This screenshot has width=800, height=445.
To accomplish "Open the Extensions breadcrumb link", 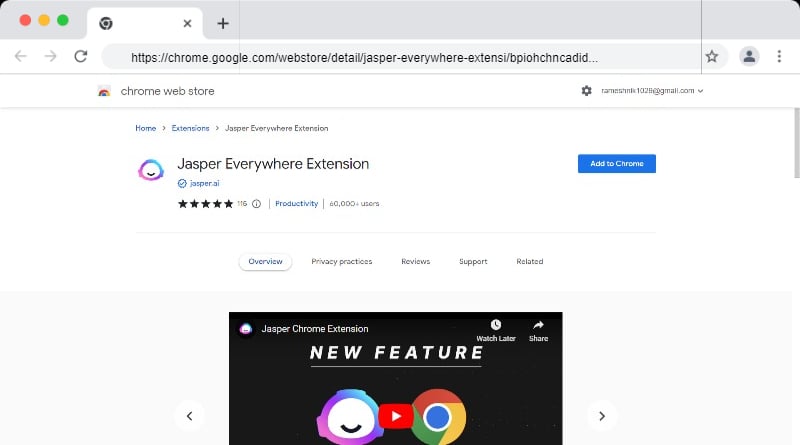I will click(190, 128).
